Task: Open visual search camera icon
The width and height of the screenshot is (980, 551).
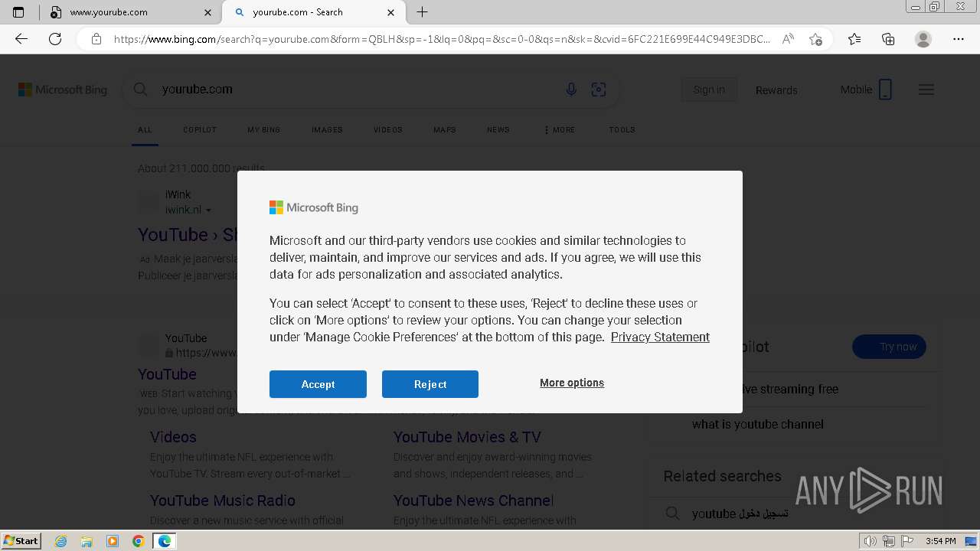Action: pyautogui.click(x=599, y=90)
